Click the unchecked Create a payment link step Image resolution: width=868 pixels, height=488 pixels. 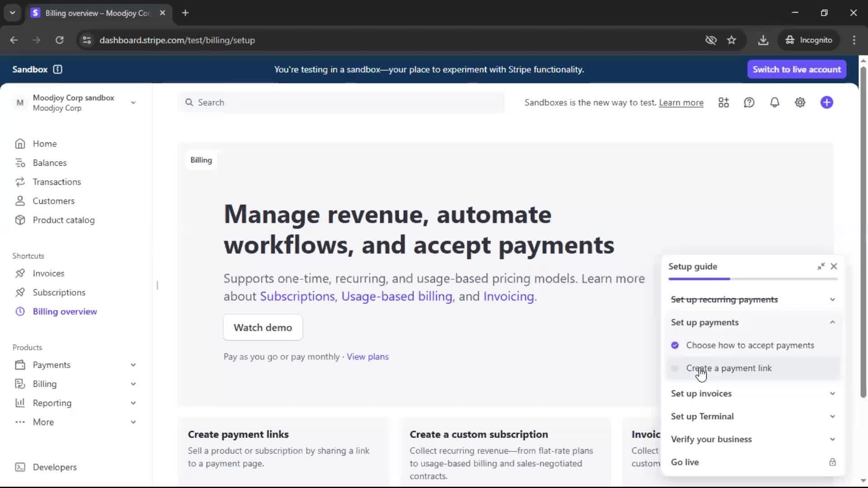pyautogui.click(x=729, y=368)
